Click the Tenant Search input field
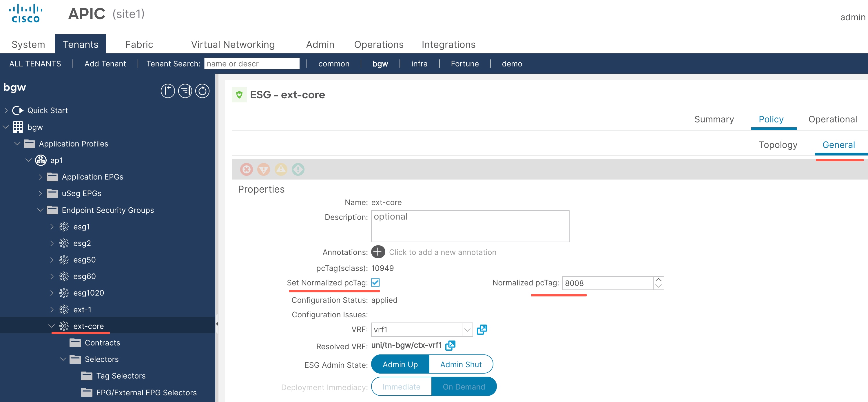Screen dimensions: 868x402 (x=252, y=64)
